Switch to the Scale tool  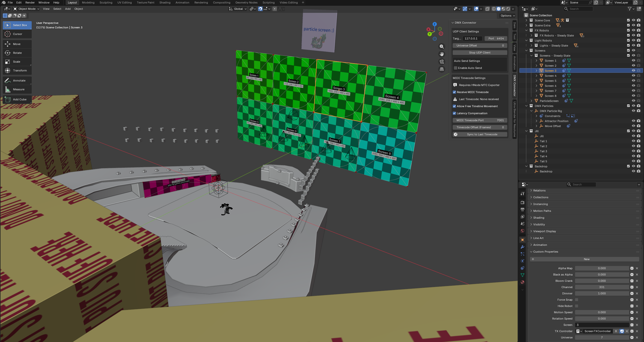[x=17, y=62]
